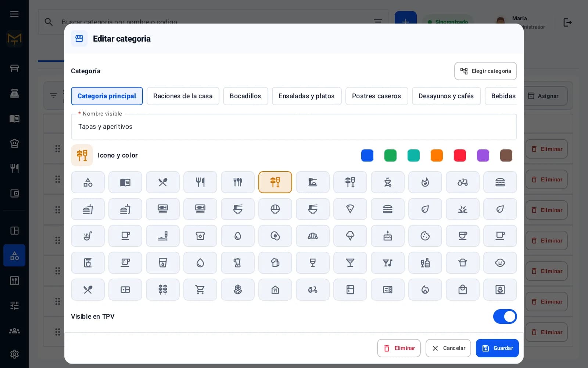Pick the open menu book icon

click(125, 182)
